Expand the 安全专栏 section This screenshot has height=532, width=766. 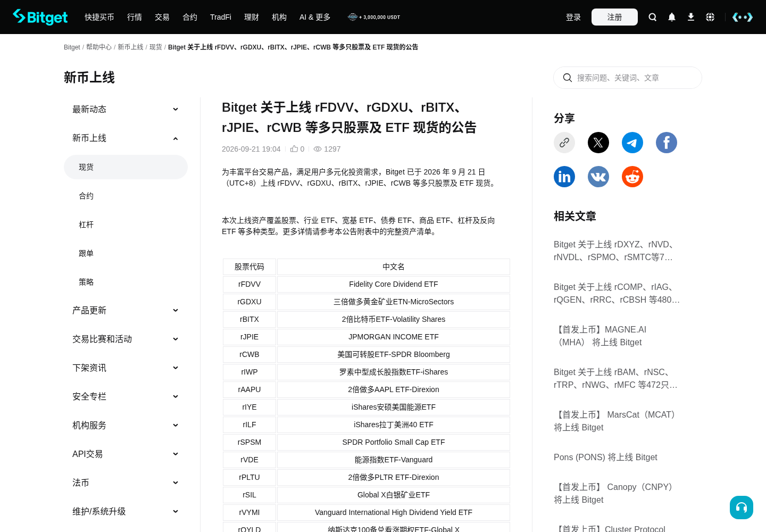(126, 396)
